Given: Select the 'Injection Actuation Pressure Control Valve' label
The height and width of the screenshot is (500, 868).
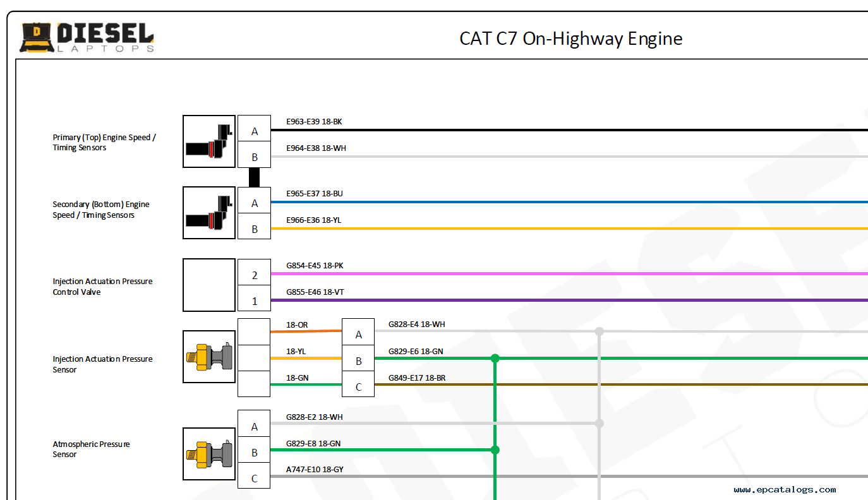Looking at the screenshot, I should tap(102, 287).
